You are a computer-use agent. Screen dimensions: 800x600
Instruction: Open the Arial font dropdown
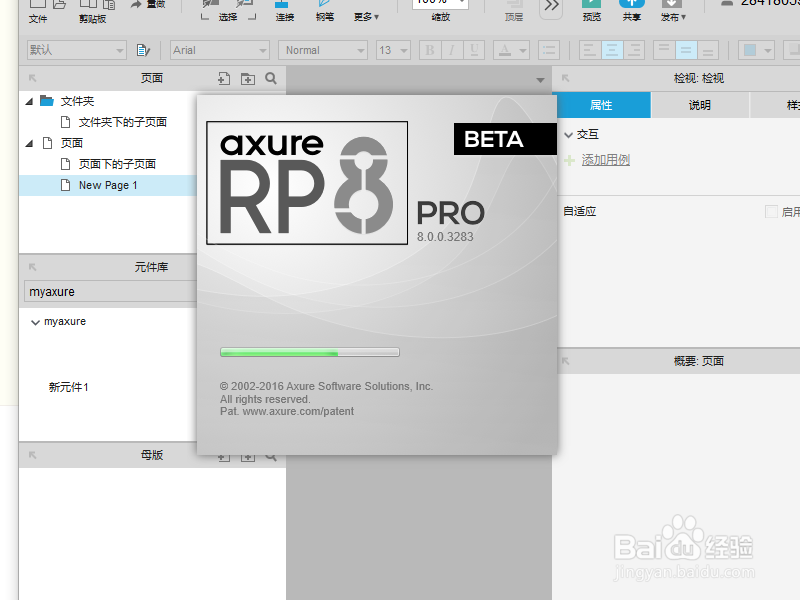[x=263, y=51]
